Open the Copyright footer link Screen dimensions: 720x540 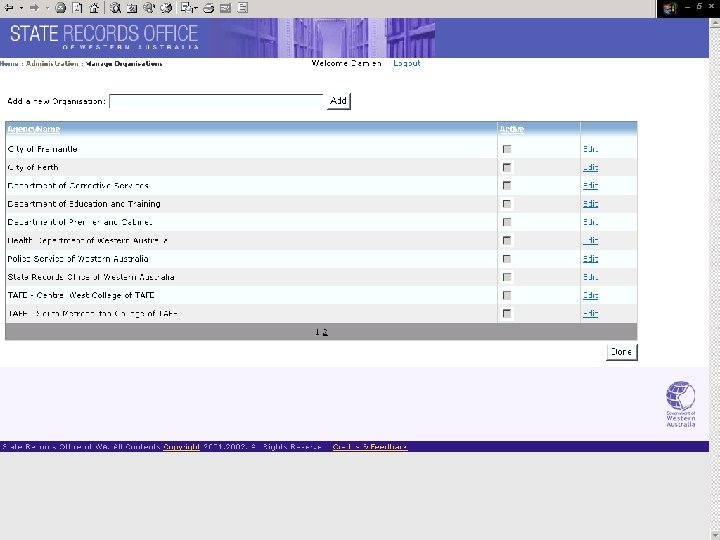tap(181, 447)
